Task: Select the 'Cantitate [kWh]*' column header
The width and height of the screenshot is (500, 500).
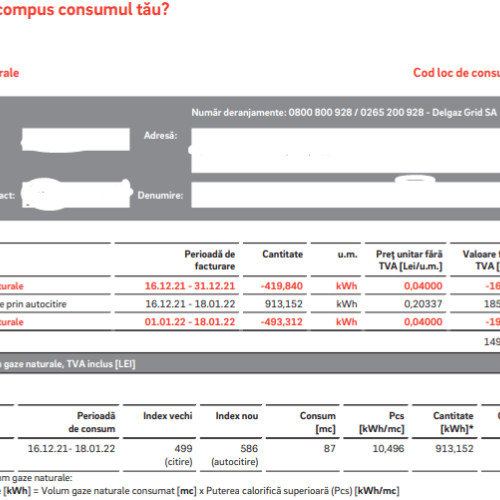Action: (x=453, y=422)
